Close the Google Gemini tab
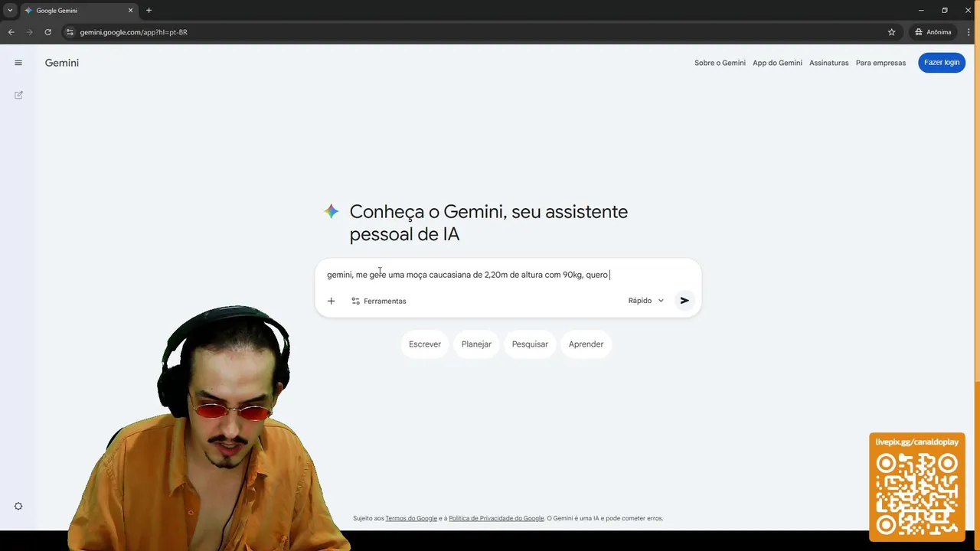 click(130, 10)
